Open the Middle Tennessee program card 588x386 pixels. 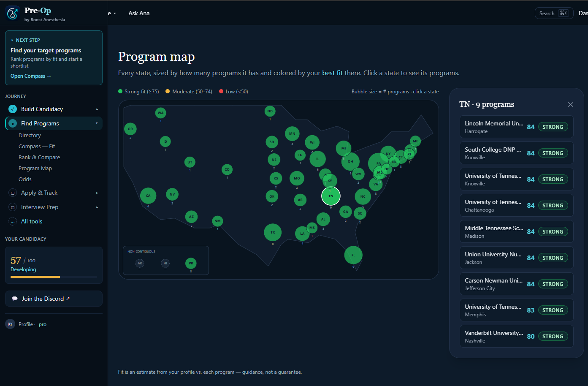[517, 231]
